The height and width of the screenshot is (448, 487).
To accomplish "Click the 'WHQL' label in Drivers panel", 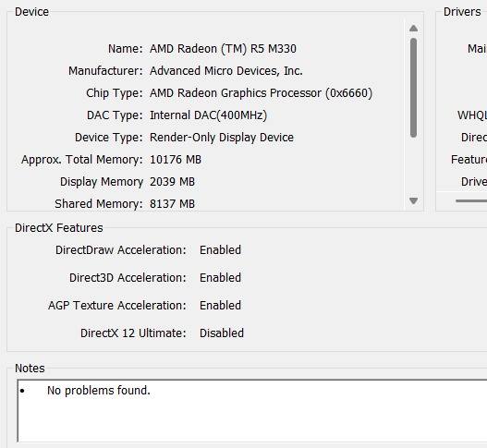I will [x=472, y=115].
